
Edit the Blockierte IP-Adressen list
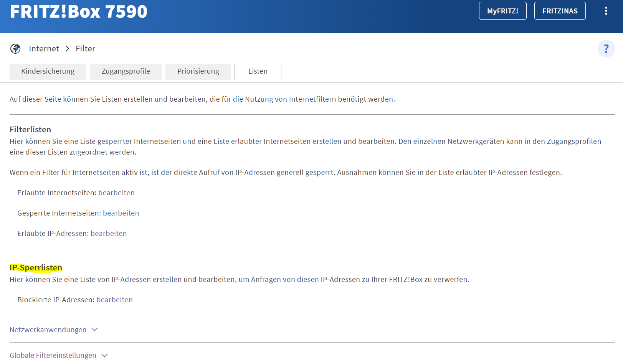(x=114, y=300)
